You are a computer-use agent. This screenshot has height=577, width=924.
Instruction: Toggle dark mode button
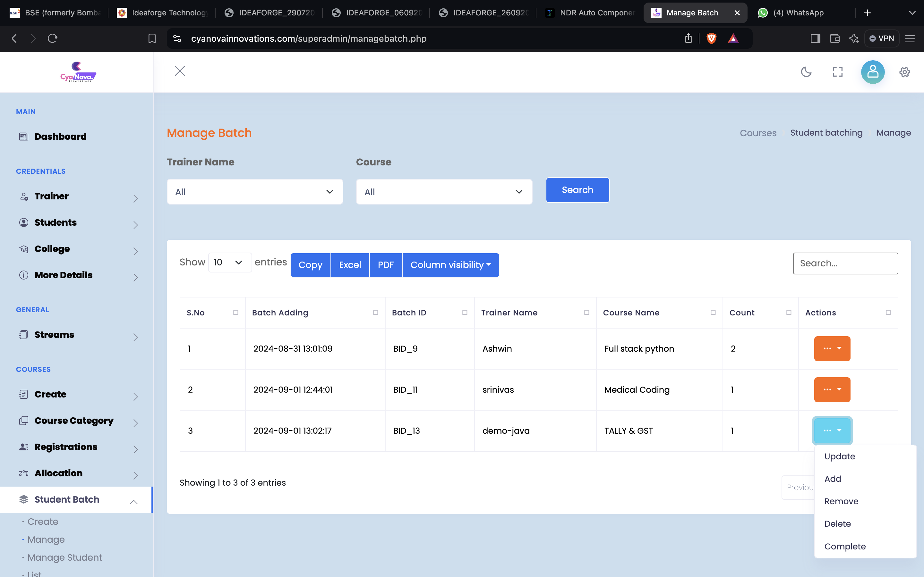click(806, 72)
